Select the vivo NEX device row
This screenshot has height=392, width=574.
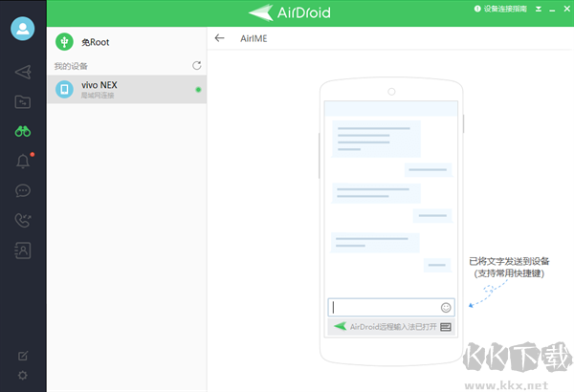(126, 89)
